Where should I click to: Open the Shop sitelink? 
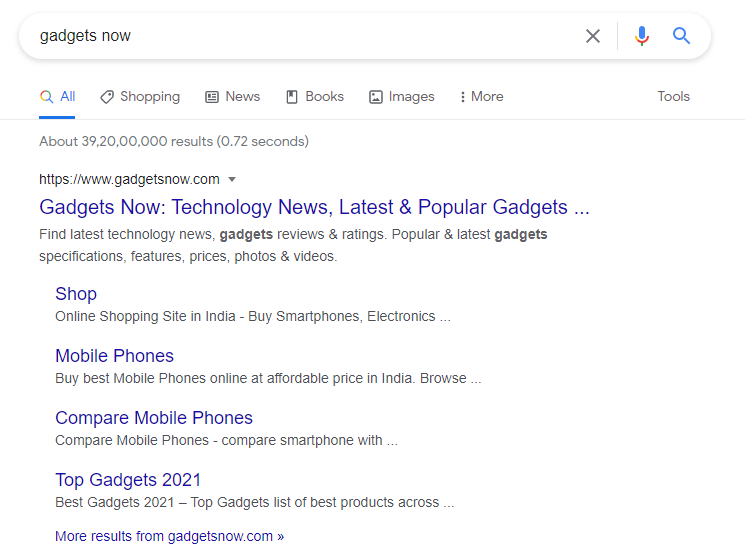point(76,294)
